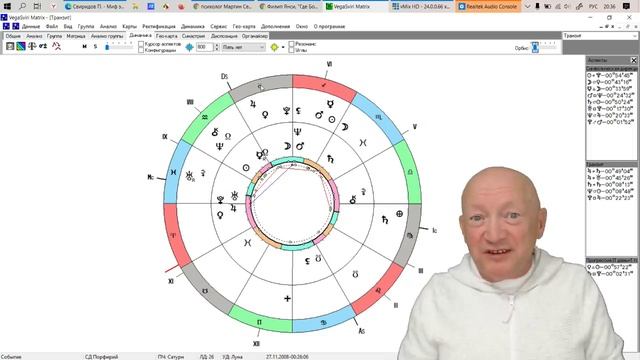Open the Динамика menu in the menu bar
This screenshot has width=640, height=360.
click(193, 27)
